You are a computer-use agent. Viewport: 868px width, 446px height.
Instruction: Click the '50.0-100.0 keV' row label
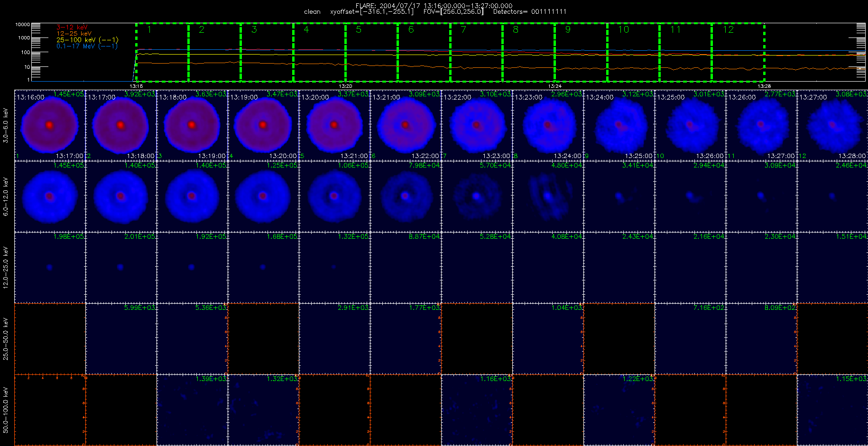click(x=6, y=410)
